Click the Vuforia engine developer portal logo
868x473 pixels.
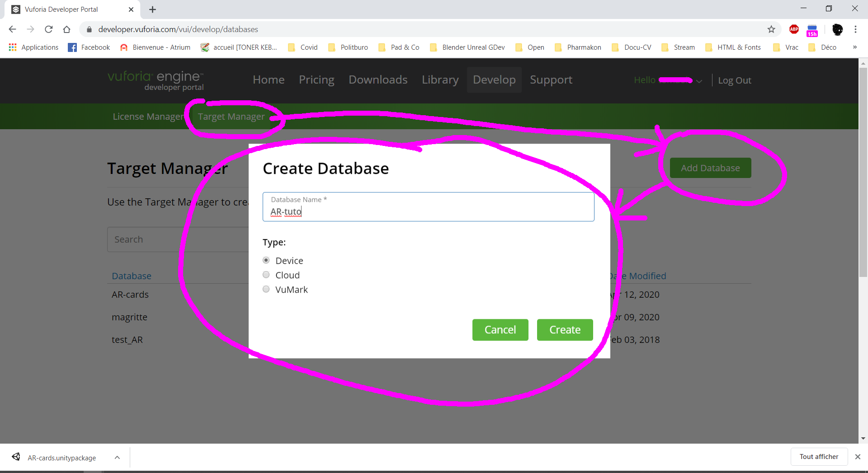click(156, 80)
